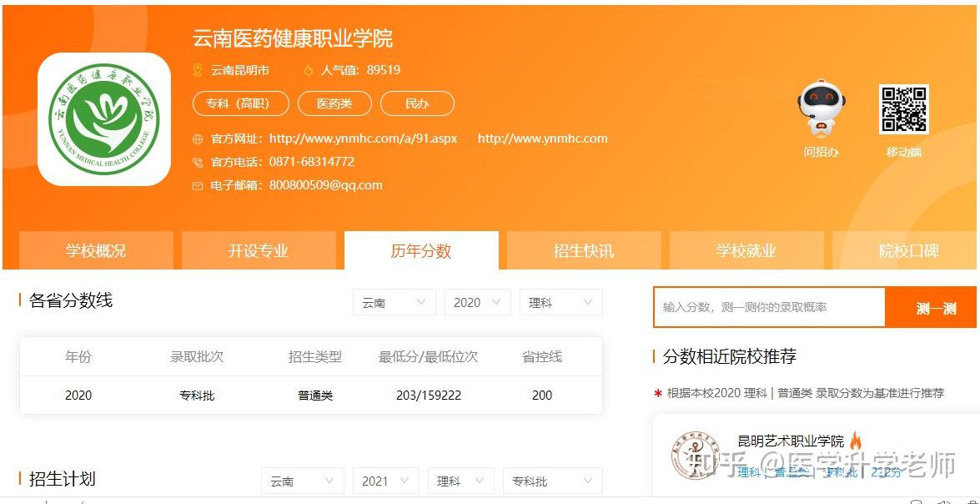Click the score input field 输入分数
The height and width of the screenshot is (504, 980).
click(769, 307)
